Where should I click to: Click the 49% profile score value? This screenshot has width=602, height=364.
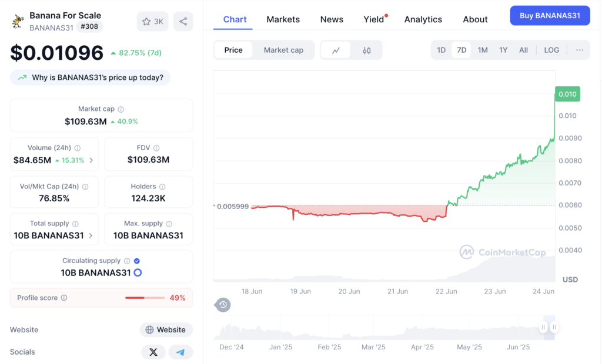click(x=178, y=298)
